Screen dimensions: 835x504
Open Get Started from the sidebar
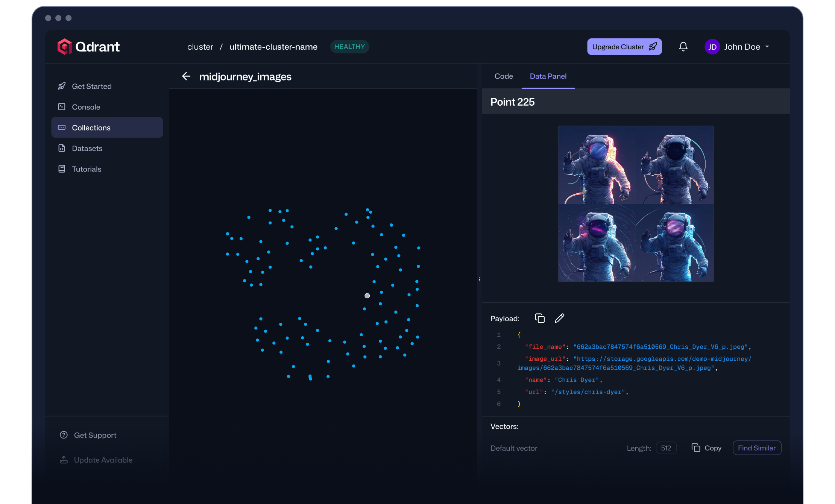[91, 86]
